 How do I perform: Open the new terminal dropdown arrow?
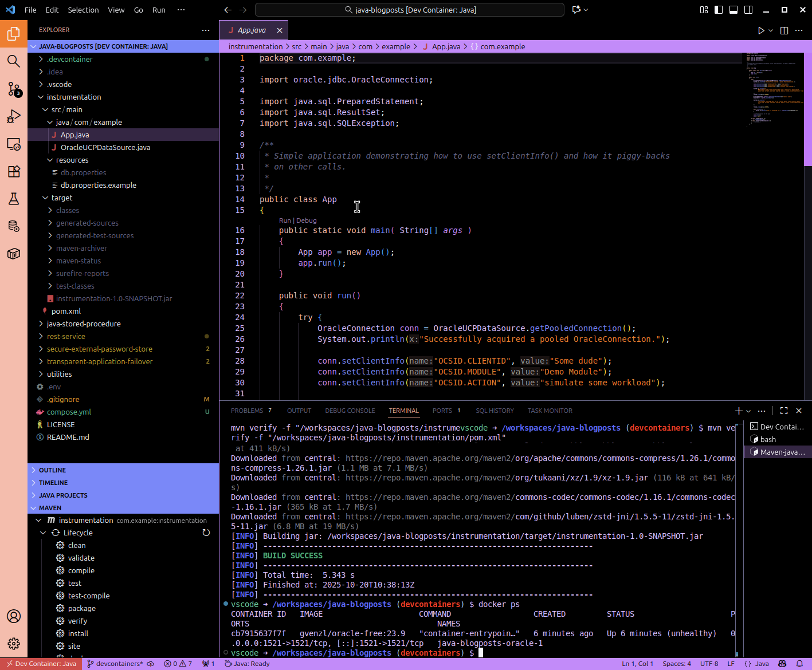pos(749,411)
